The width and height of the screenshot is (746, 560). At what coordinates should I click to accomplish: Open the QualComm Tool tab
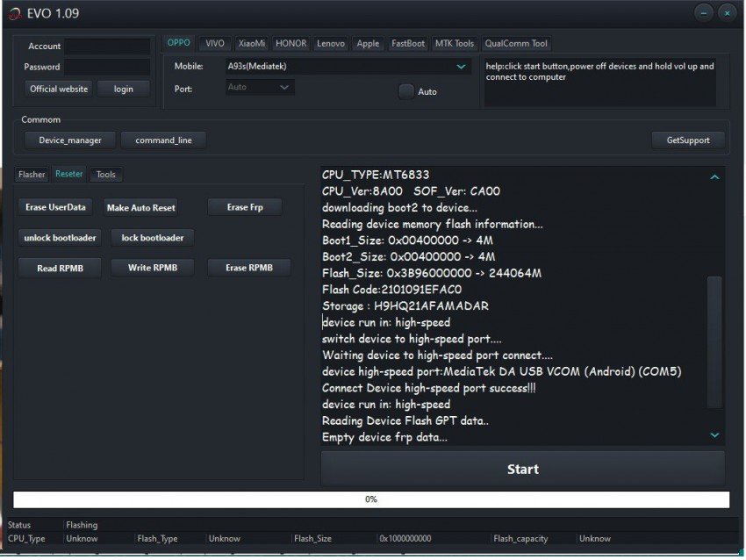(516, 43)
